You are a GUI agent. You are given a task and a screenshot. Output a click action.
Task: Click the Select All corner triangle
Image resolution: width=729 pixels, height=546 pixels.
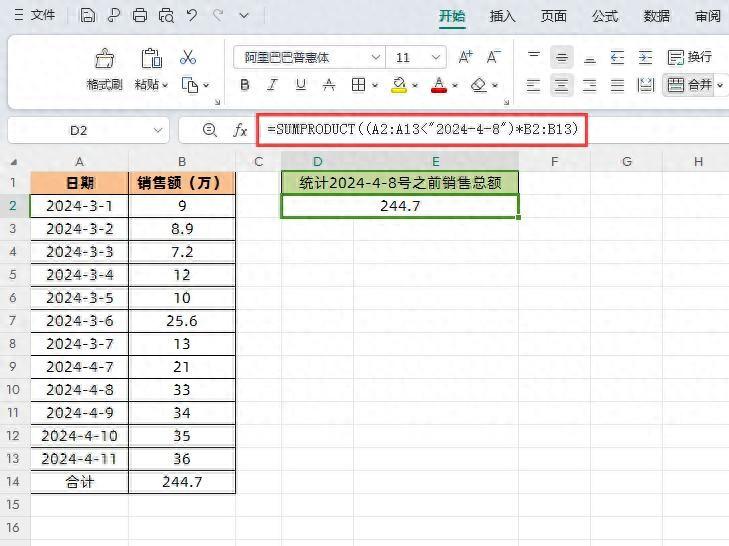pos(14,162)
